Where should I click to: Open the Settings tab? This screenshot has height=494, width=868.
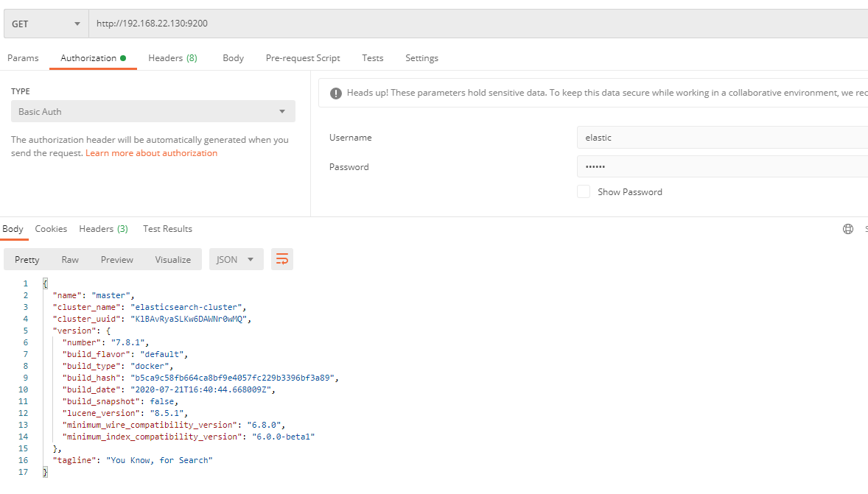point(421,58)
